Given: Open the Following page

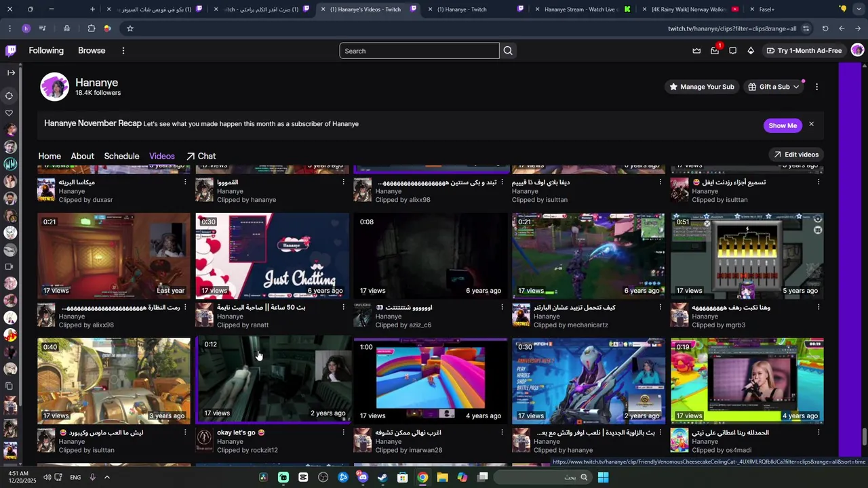Looking at the screenshot, I should pos(46,51).
